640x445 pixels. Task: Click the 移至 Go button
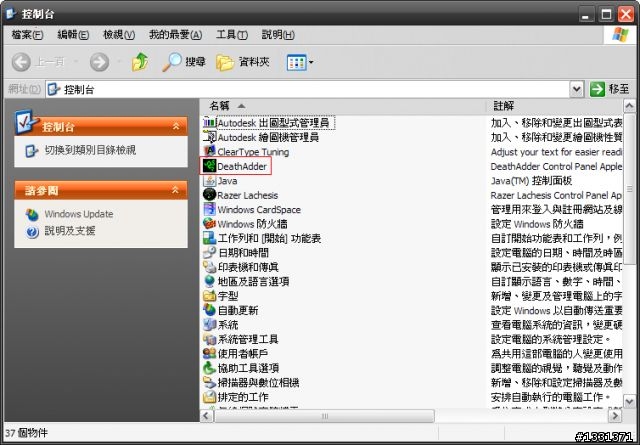coord(610,89)
